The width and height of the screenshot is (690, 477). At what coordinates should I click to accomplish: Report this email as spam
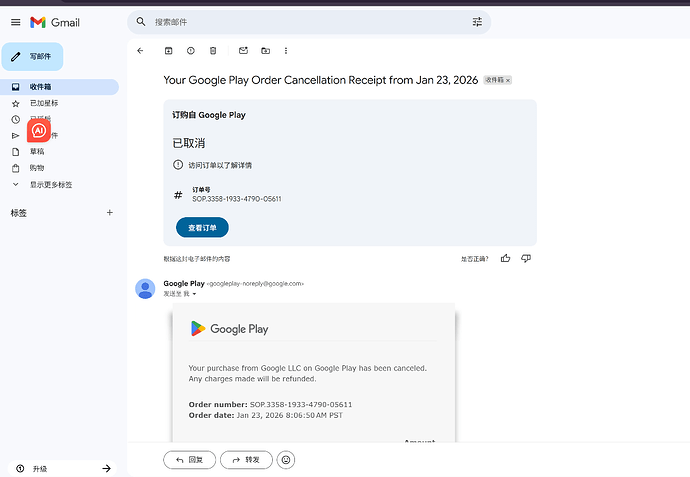191,51
